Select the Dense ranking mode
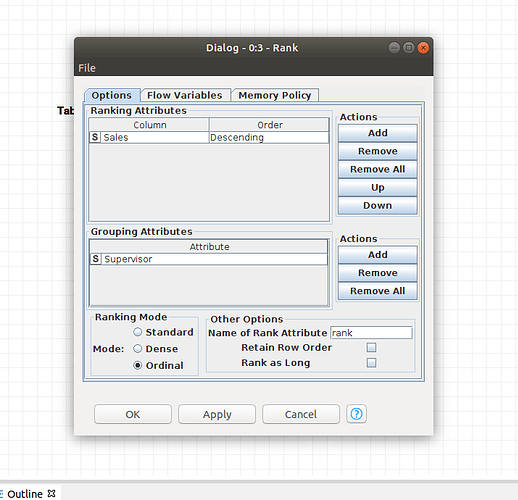 point(138,349)
